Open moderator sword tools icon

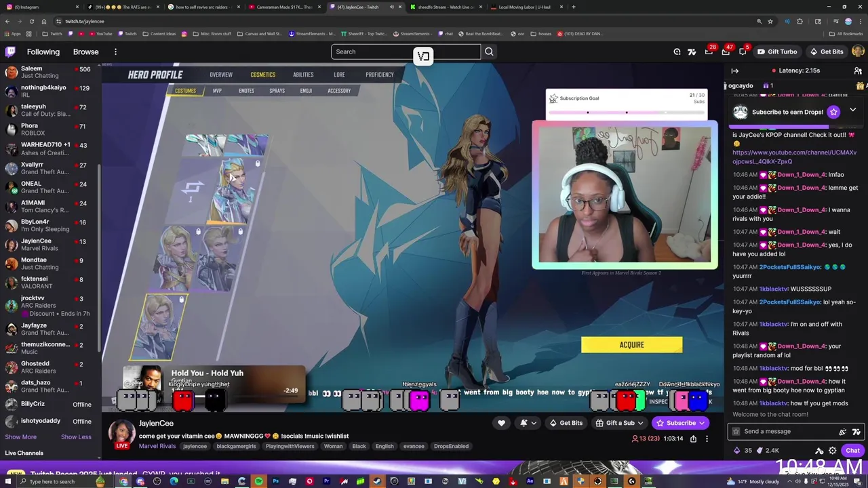point(819,451)
